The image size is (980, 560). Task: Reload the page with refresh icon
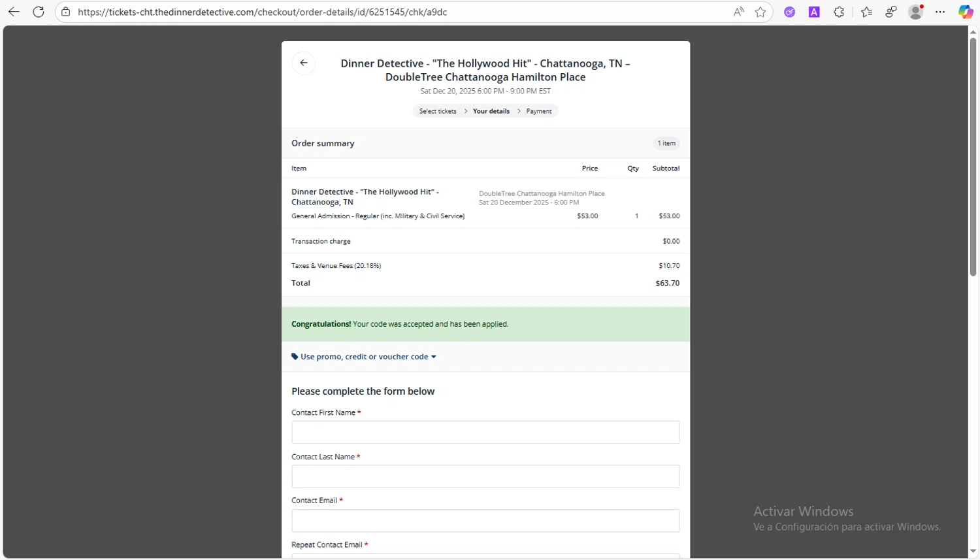click(39, 12)
